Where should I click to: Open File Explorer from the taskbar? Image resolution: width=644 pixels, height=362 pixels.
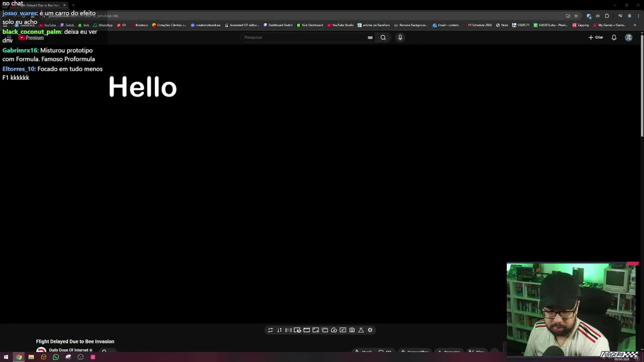(x=31, y=357)
